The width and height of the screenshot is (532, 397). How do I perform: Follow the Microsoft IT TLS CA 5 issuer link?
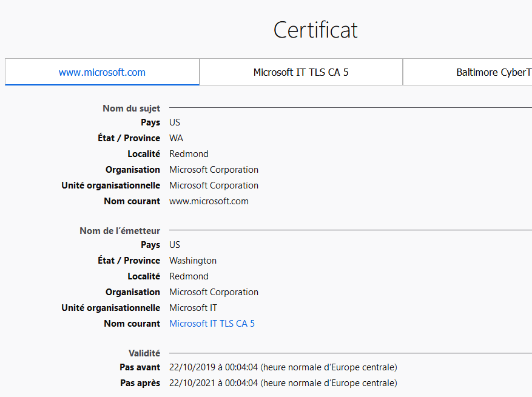212,324
